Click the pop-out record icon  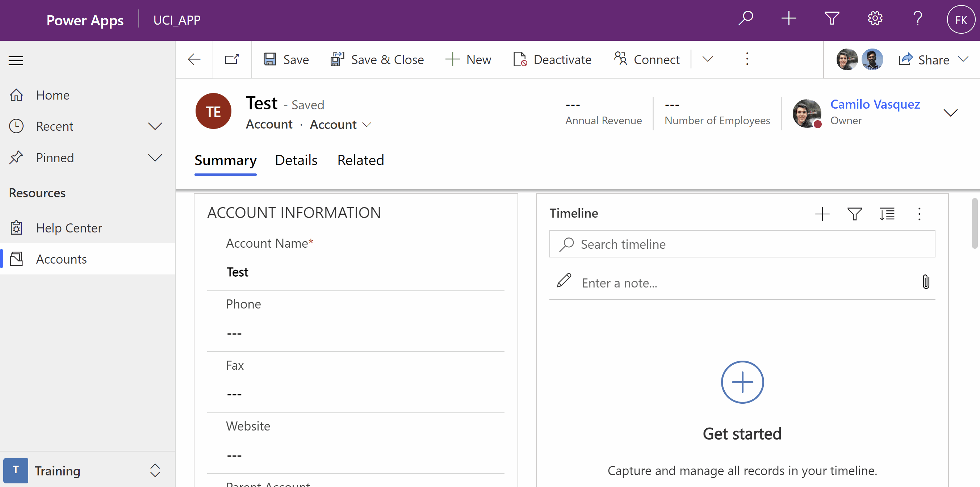231,59
